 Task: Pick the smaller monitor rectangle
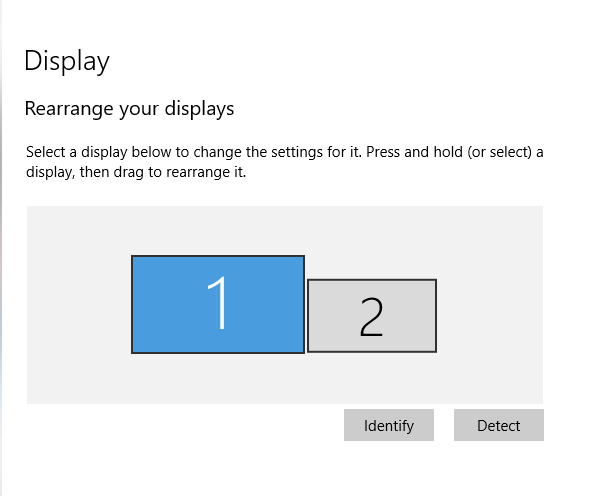tap(372, 316)
